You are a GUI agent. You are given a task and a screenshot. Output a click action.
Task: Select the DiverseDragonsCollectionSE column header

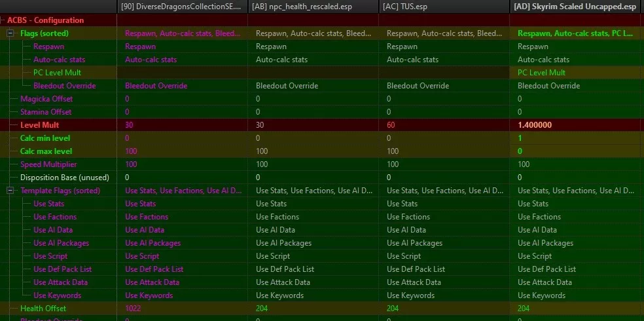[x=183, y=7]
